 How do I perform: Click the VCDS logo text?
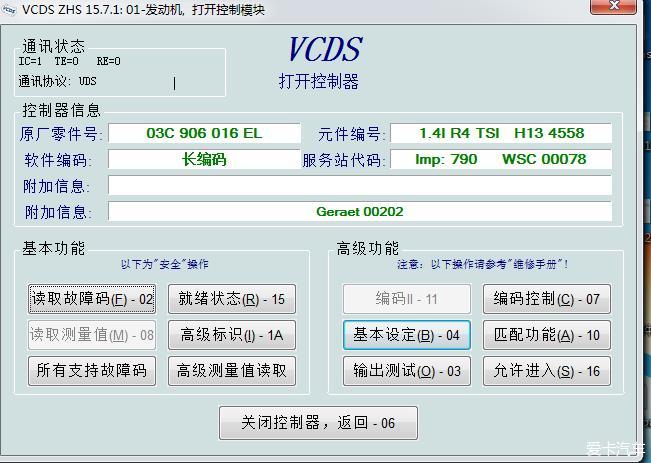click(325, 50)
